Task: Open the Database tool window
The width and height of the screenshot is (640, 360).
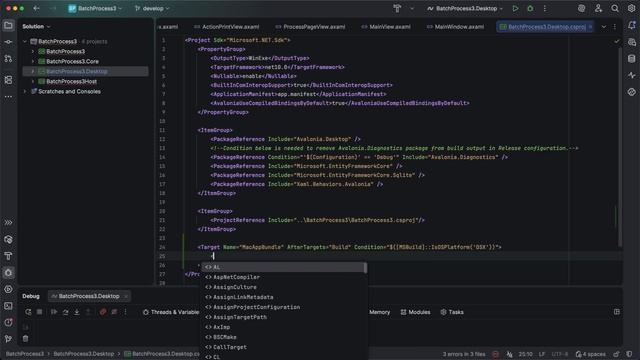Action: tap(631, 59)
